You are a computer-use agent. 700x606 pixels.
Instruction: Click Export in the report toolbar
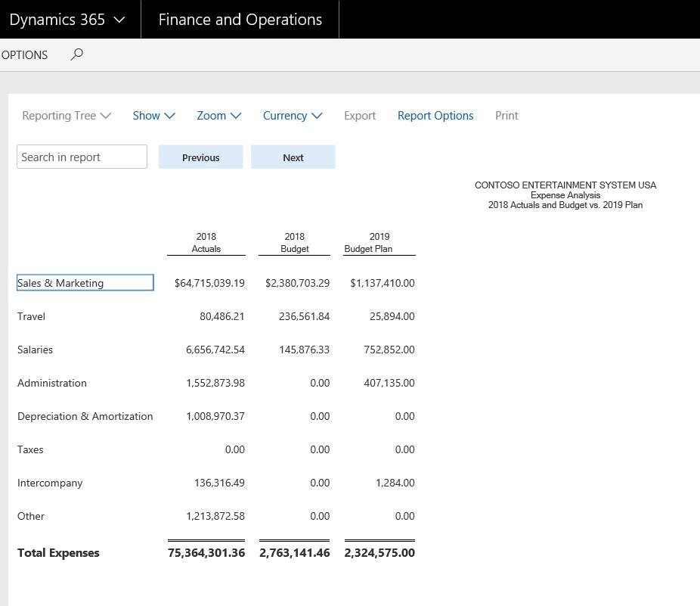360,116
